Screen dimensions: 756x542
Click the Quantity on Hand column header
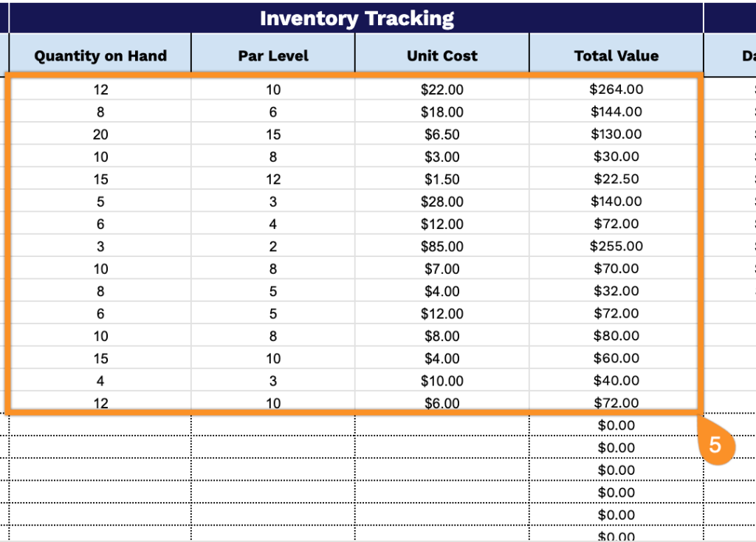click(x=100, y=56)
